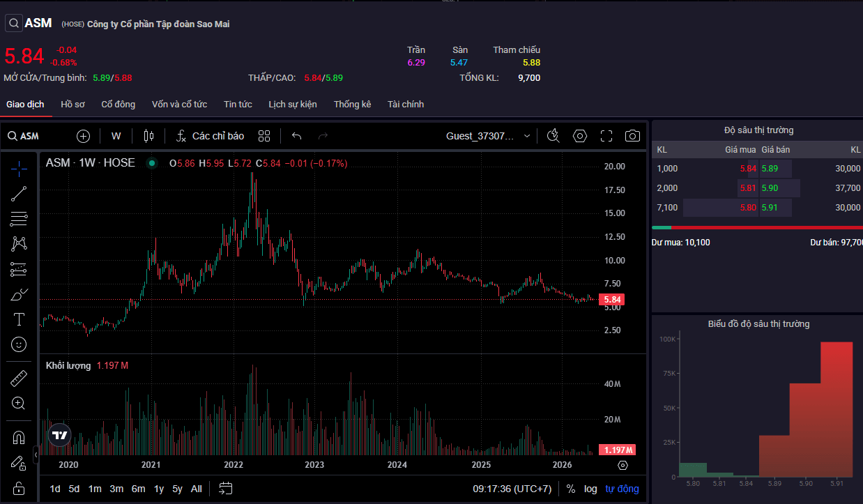Toggle magnet mode for drawings
This screenshot has width=863, height=504.
tap(19, 438)
